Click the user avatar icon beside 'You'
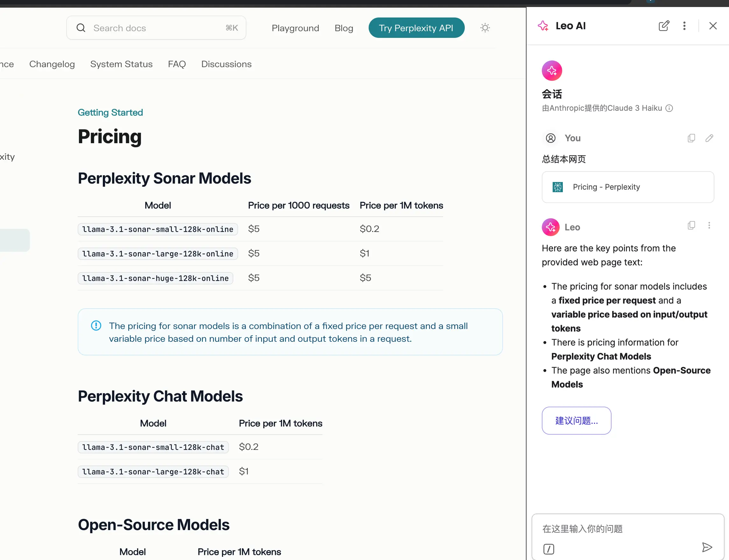Viewport: 729px width, 560px height. pyautogui.click(x=551, y=138)
